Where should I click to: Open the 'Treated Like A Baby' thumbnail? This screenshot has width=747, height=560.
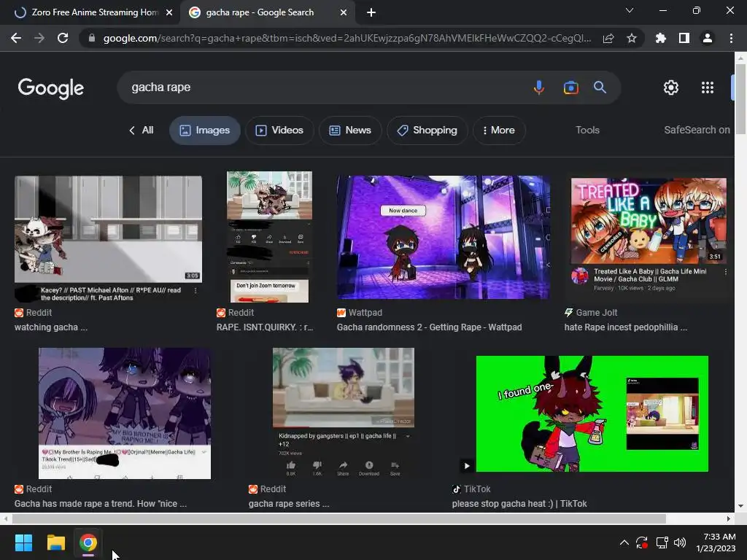pyautogui.click(x=649, y=220)
